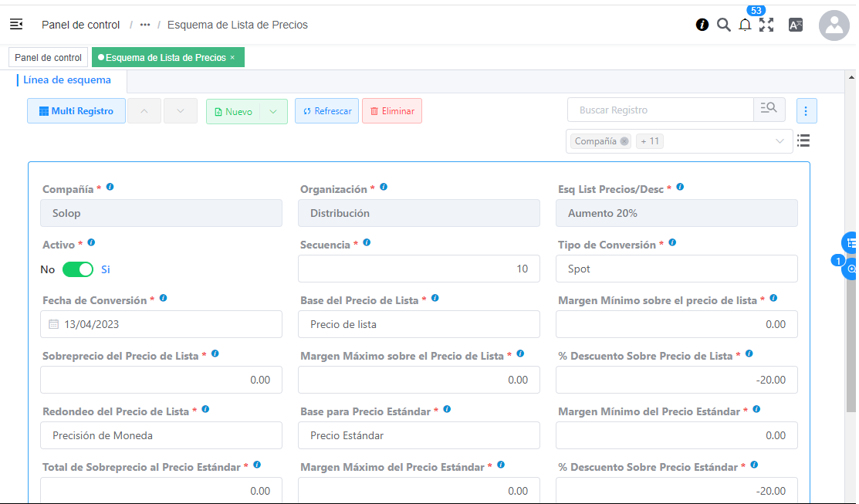Open the user avatar profile icon
The width and height of the screenshot is (859, 504).
click(x=834, y=25)
